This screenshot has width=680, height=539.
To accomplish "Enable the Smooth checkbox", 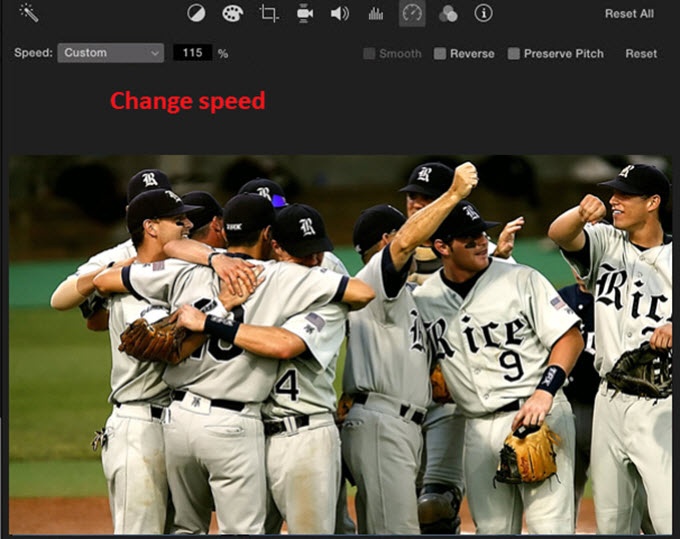I will click(x=369, y=53).
